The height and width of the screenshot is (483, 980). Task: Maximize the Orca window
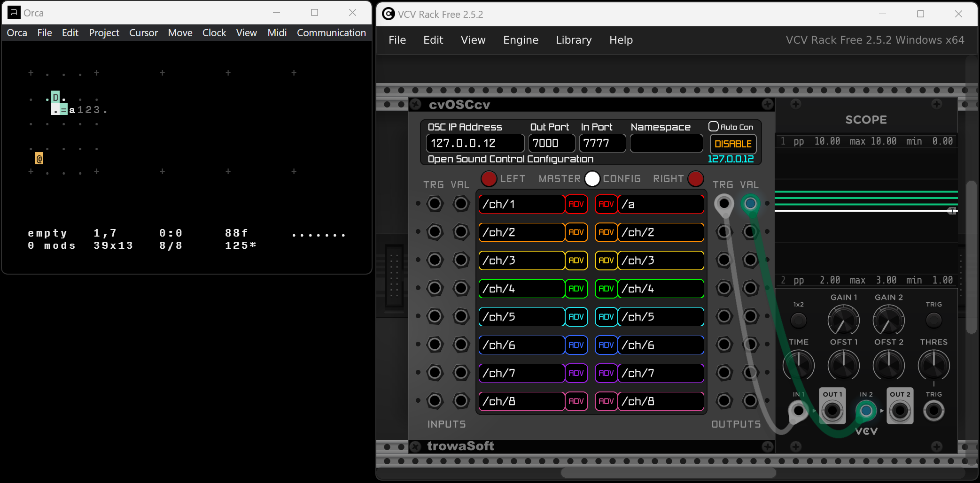click(x=314, y=13)
